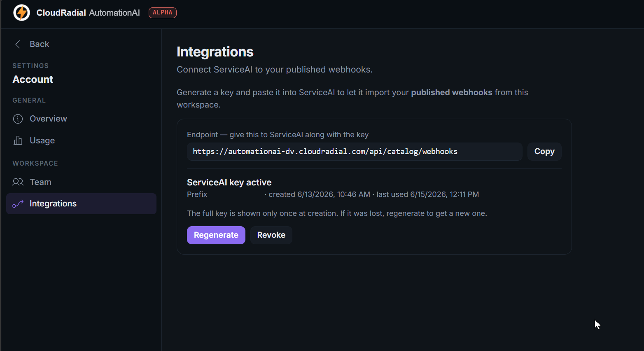Screen dimensions: 644x351
Task: Click the Integrations connector icon
Action: click(18, 204)
